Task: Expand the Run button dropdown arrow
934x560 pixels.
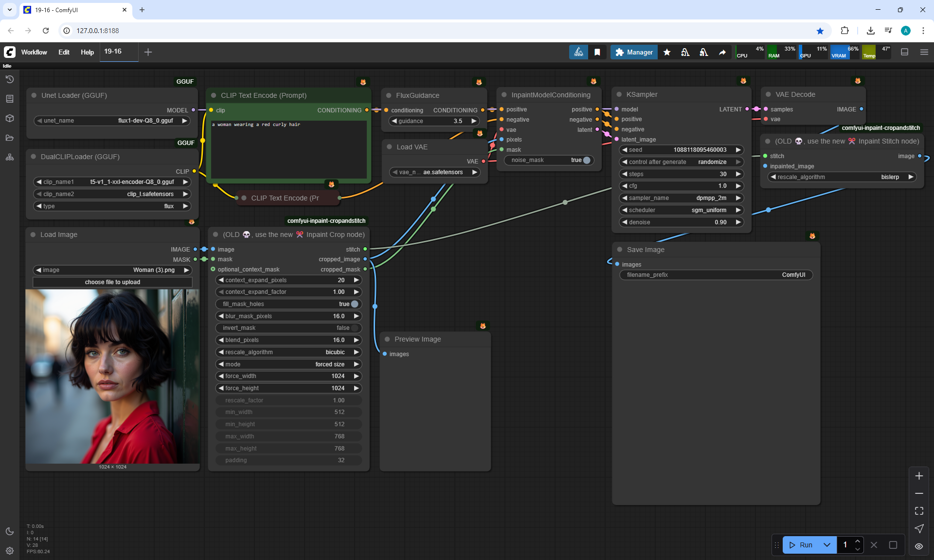Action: coord(827,545)
